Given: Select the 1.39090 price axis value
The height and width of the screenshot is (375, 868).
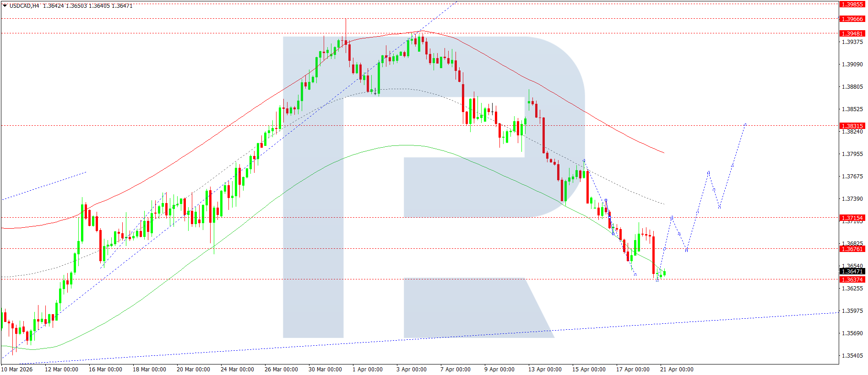Looking at the screenshot, I should [x=852, y=64].
